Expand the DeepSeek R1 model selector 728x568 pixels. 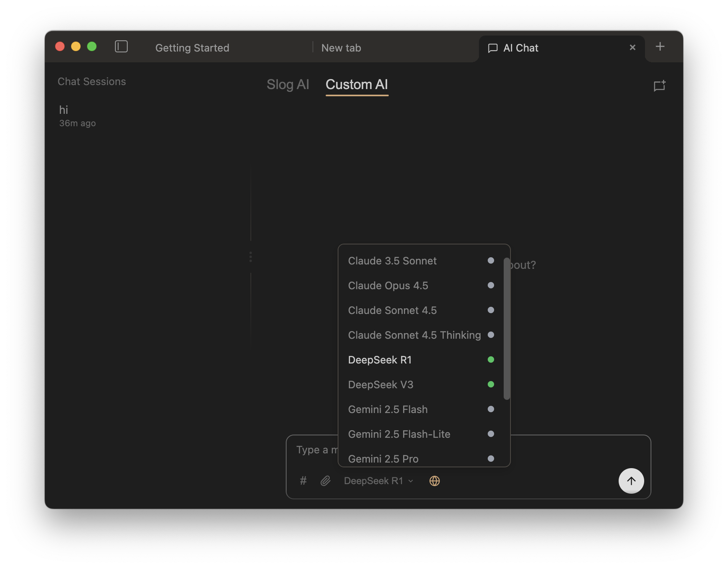tap(378, 481)
